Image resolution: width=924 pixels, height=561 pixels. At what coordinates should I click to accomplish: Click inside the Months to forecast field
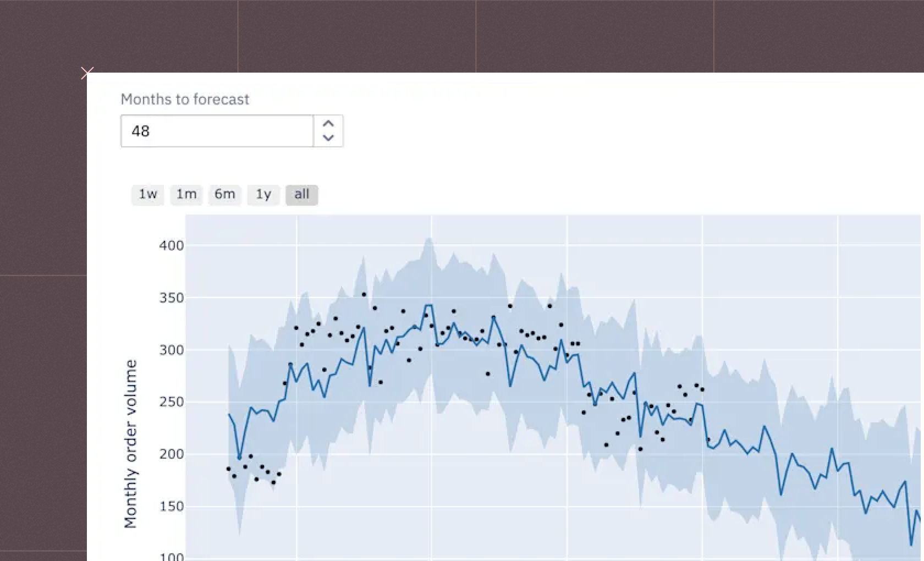point(217,131)
